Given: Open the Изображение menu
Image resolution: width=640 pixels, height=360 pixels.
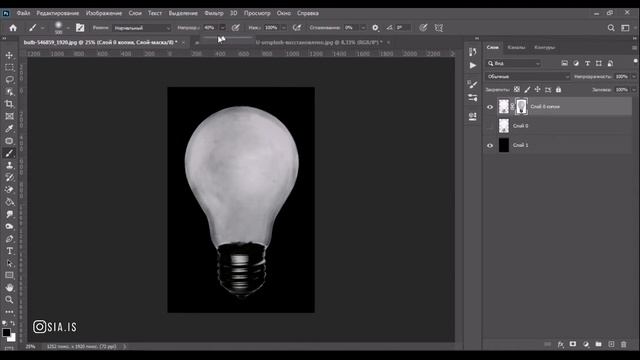Looking at the screenshot, I should pyautogui.click(x=104, y=13).
